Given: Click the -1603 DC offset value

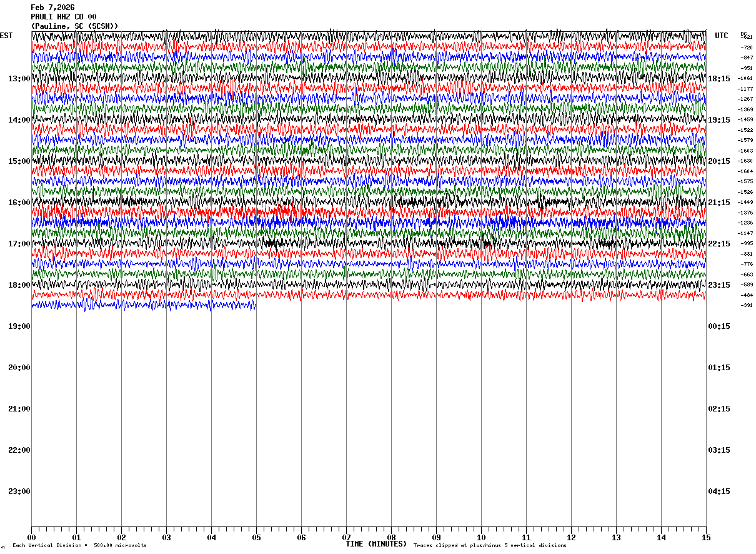Looking at the screenshot, I should click(x=746, y=151).
